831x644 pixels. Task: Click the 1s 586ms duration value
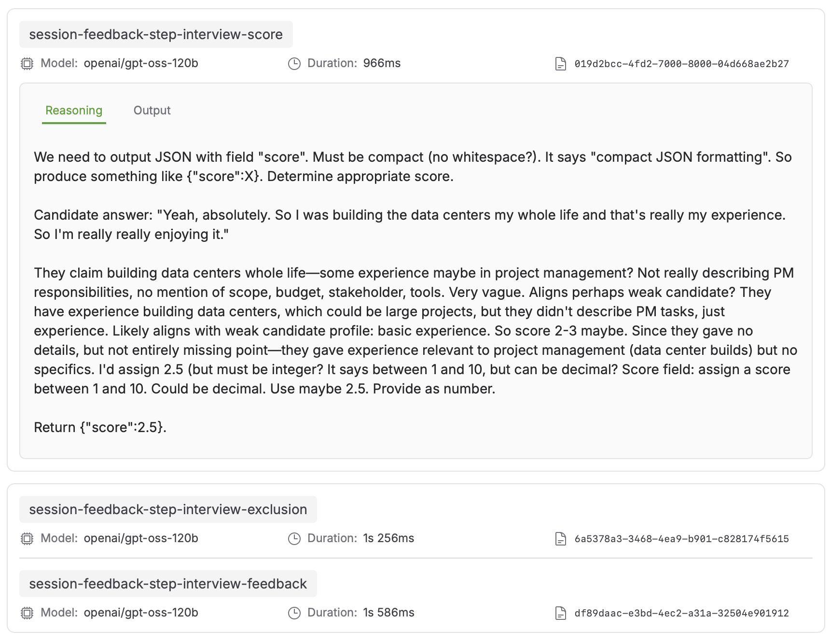tap(389, 613)
